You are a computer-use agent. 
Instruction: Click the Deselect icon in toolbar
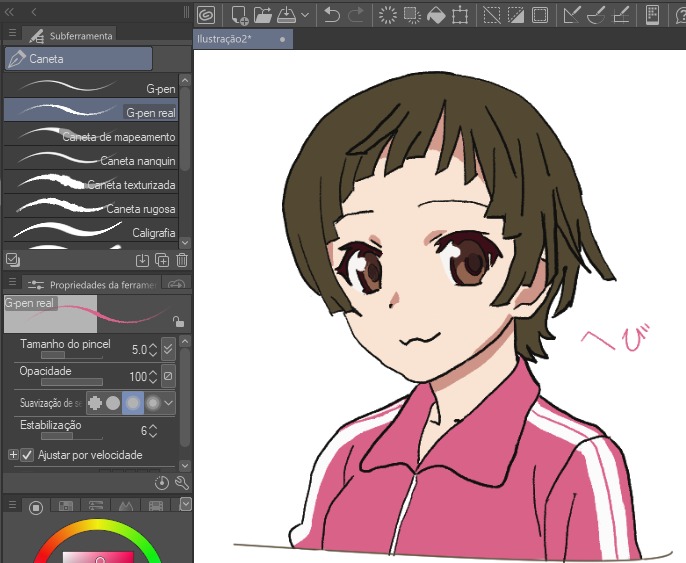(492, 15)
